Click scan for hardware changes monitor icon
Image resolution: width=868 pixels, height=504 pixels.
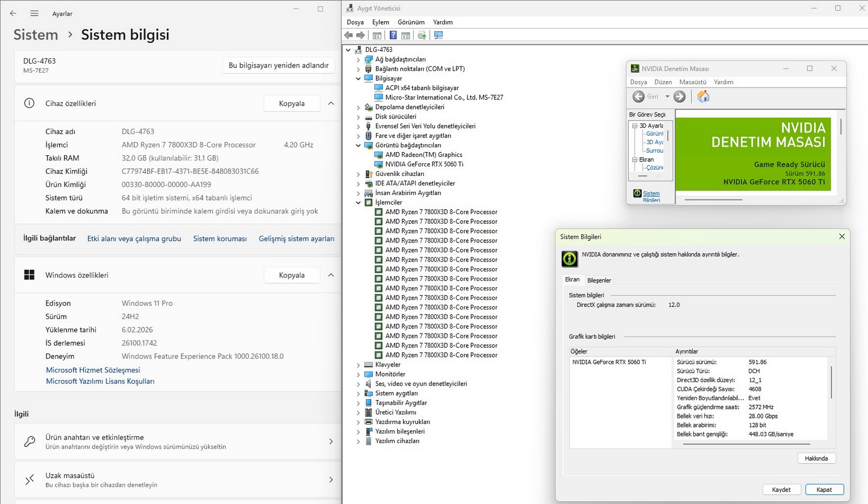click(438, 35)
